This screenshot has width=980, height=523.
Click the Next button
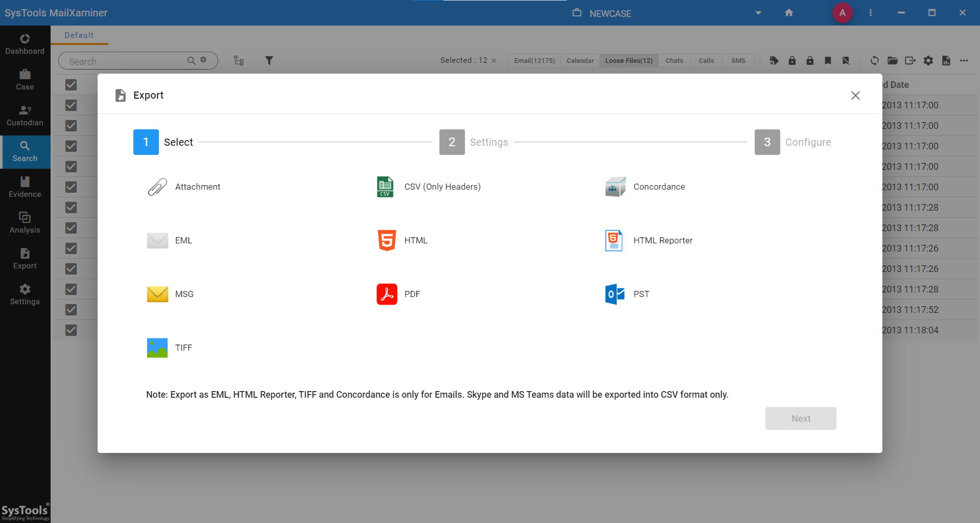[801, 418]
